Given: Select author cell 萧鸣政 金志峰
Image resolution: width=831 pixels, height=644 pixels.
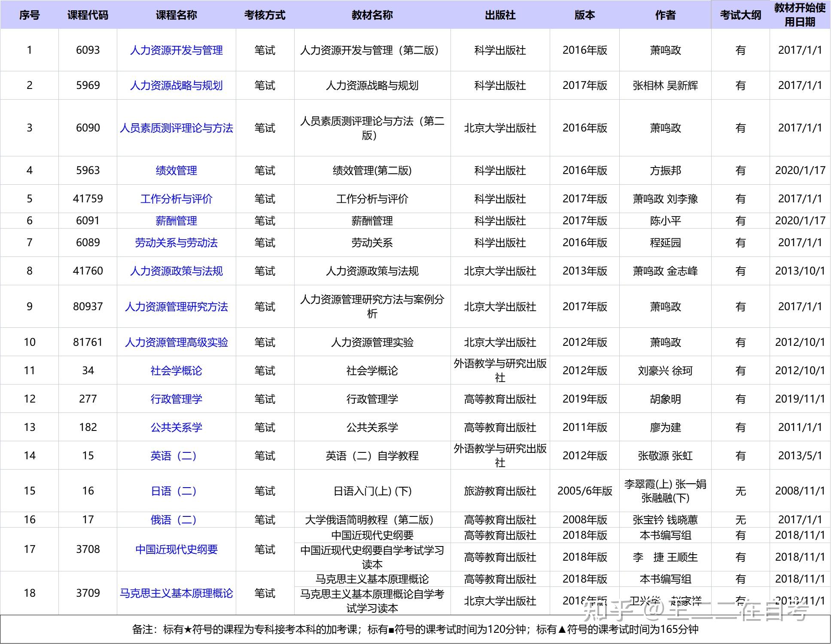Looking at the screenshot, I should tap(665, 271).
